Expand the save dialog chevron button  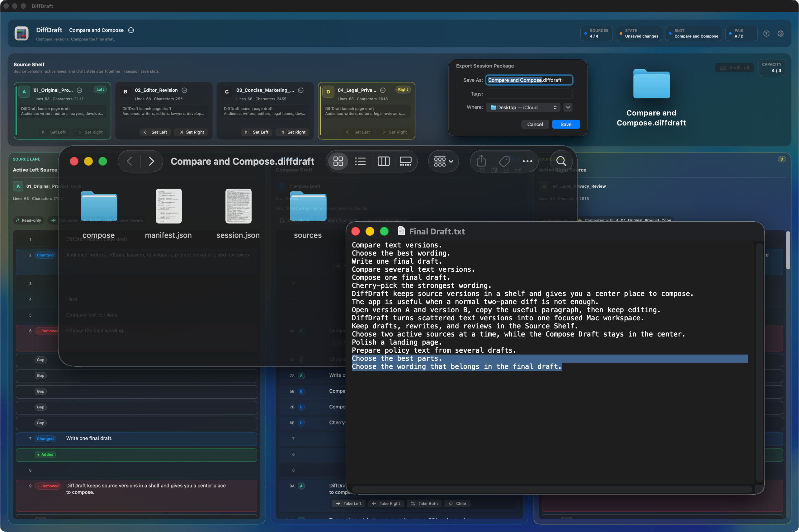click(x=568, y=108)
